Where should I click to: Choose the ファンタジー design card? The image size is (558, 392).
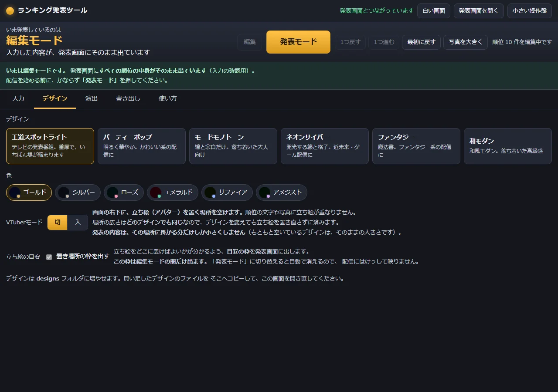(416, 146)
